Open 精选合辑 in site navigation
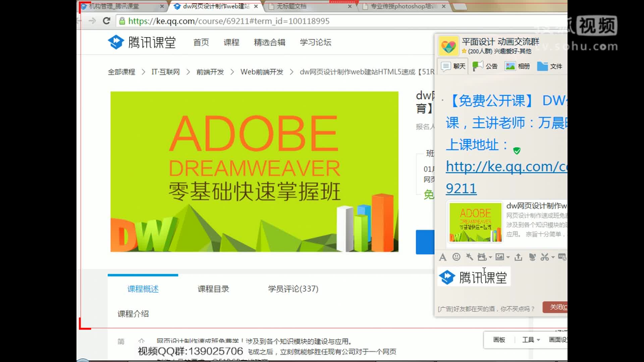This screenshot has width=644, height=362. point(270,42)
